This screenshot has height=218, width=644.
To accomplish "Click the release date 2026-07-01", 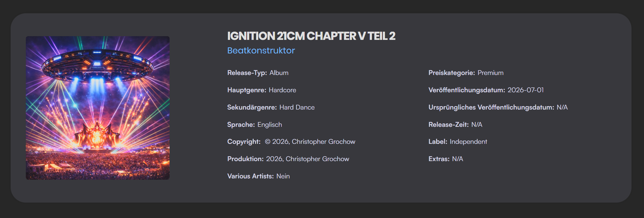I will tap(526, 90).
